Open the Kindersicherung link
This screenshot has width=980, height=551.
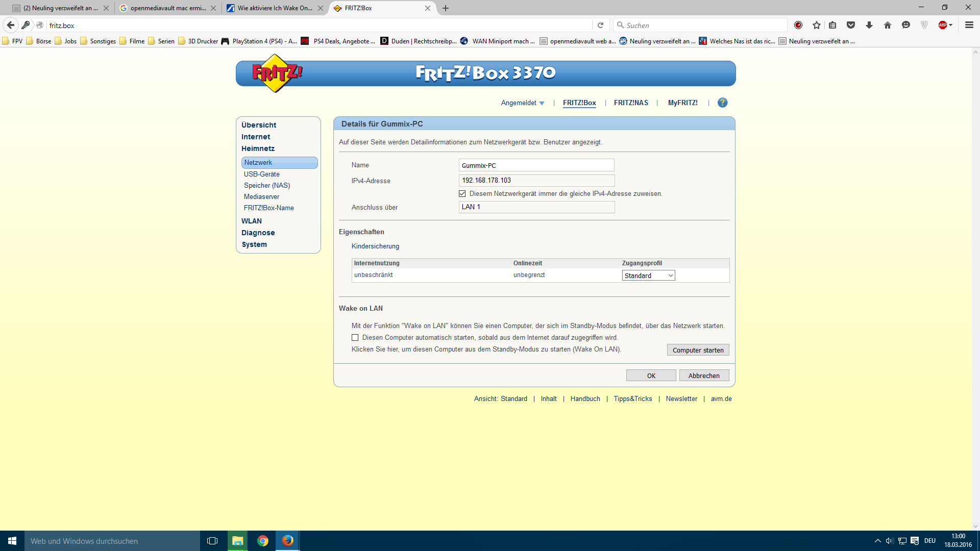pyautogui.click(x=375, y=246)
